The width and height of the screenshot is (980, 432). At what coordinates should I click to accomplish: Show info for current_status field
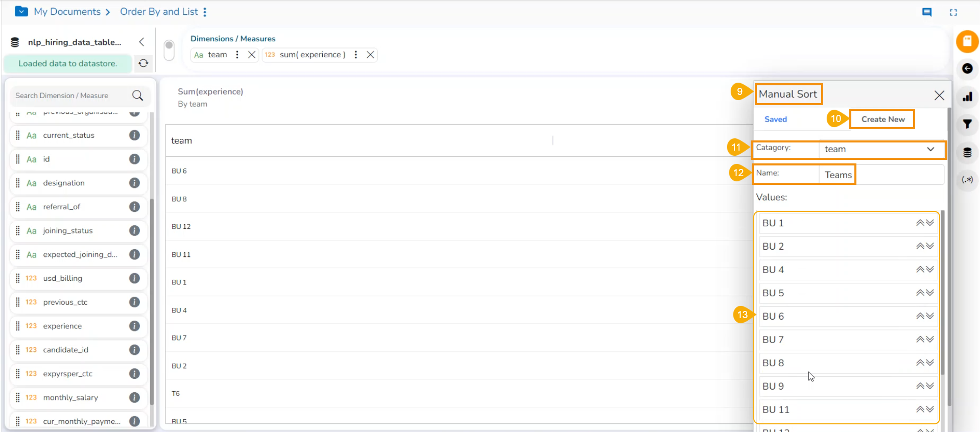pyautogui.click(x=135, y=135)
